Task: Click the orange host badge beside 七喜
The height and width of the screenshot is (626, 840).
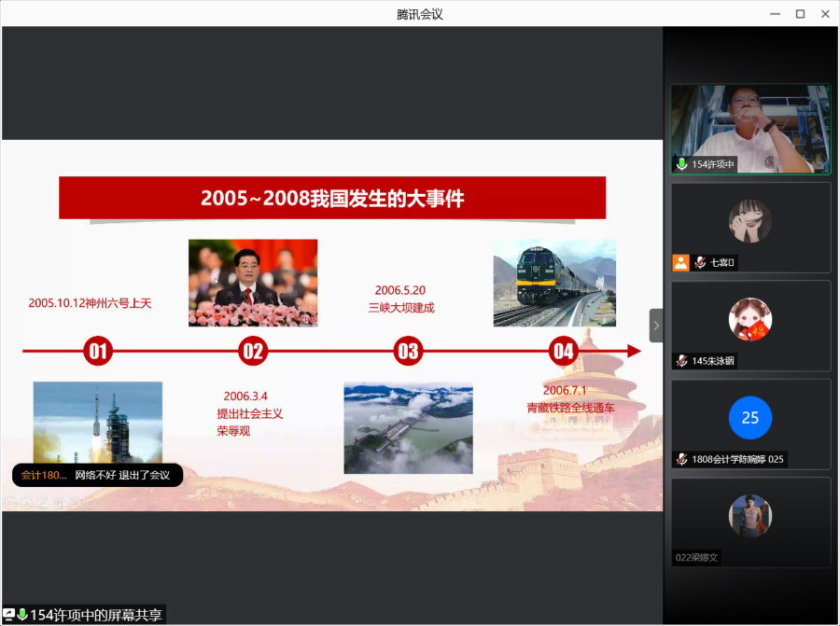Action: (681, 263)
